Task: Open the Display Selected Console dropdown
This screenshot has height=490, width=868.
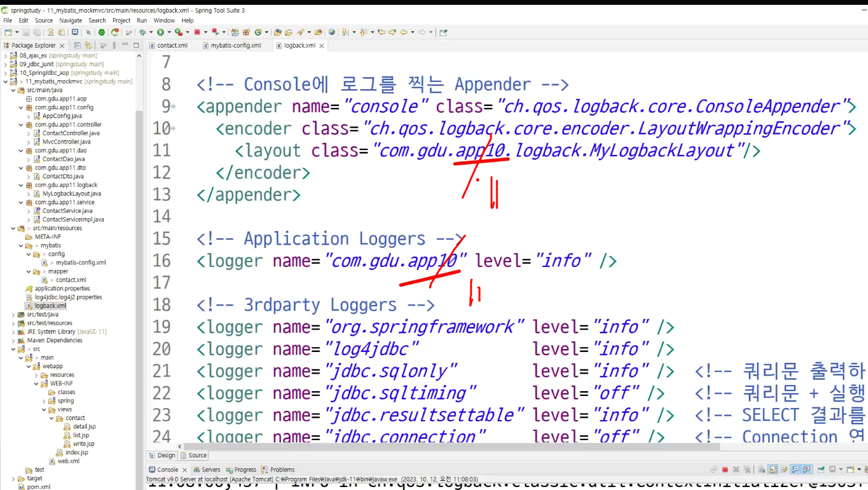Action: coord(841,470)
